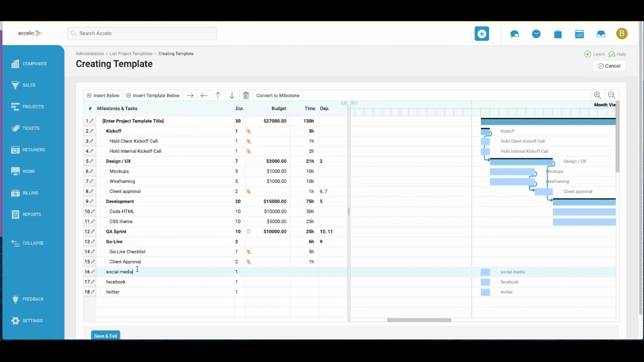Click the Go-Live milestone name
The height and width of the screenshot is (362, 644).
point(114,242)
